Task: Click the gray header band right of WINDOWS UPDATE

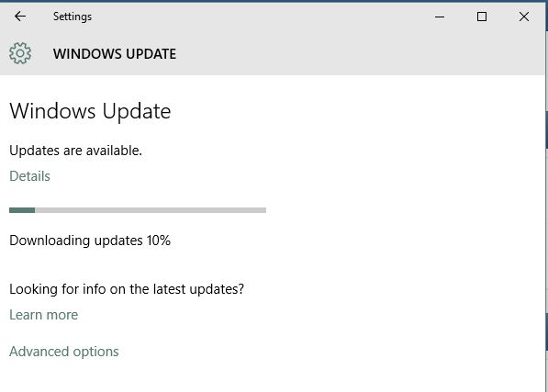Action: point(360,54)
